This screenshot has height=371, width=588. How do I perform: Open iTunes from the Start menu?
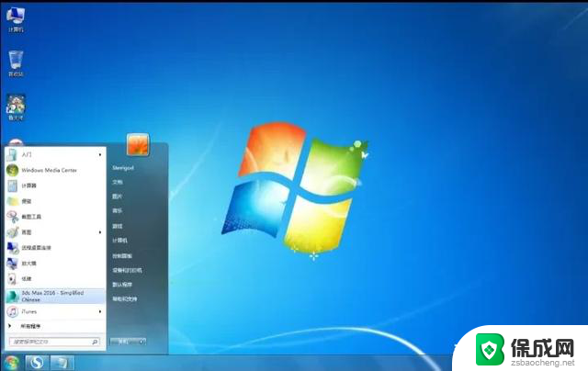(x=55, y=312)
